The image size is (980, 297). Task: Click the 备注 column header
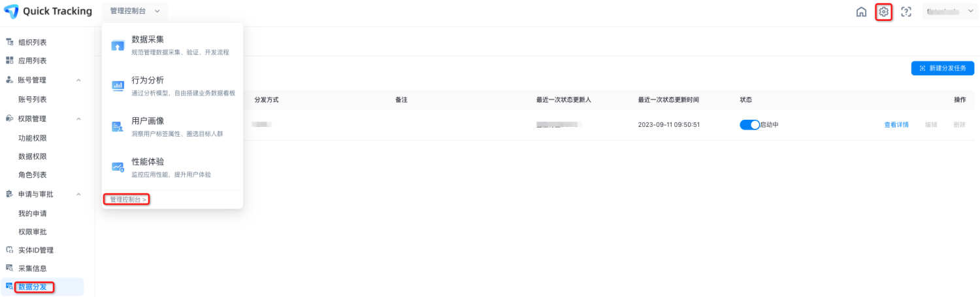[x=401, y=99]
